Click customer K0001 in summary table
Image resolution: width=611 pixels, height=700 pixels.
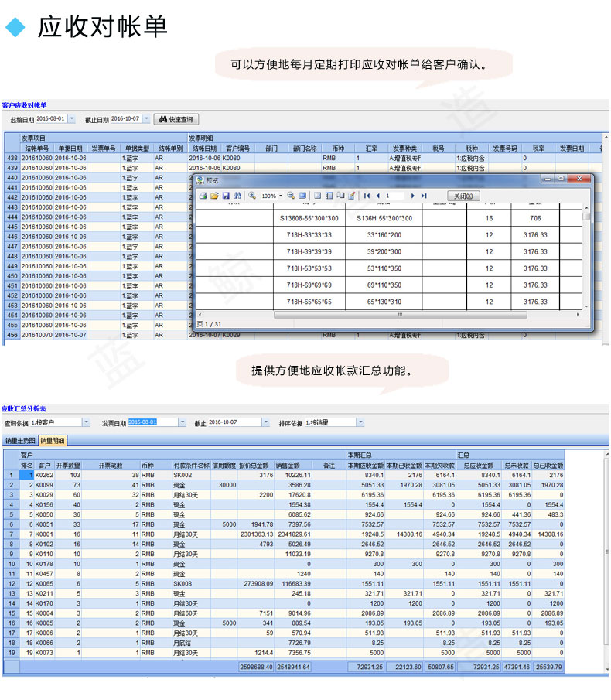pyautogui.click(x=44, y=534)
